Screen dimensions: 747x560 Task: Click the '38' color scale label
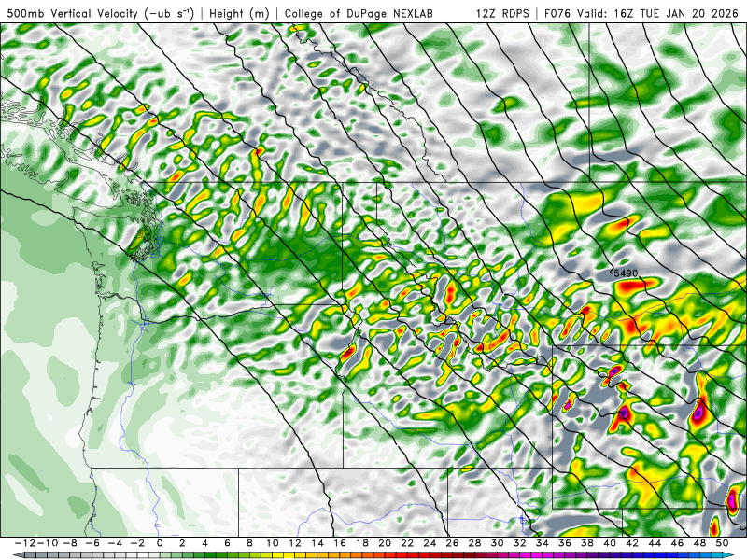(x=587, y=543)
